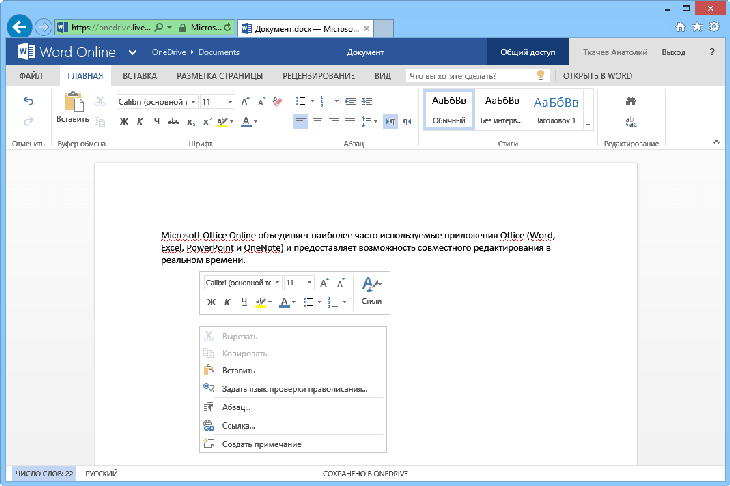
Task: Click Общий доступ share button
Action: (527, 52)
